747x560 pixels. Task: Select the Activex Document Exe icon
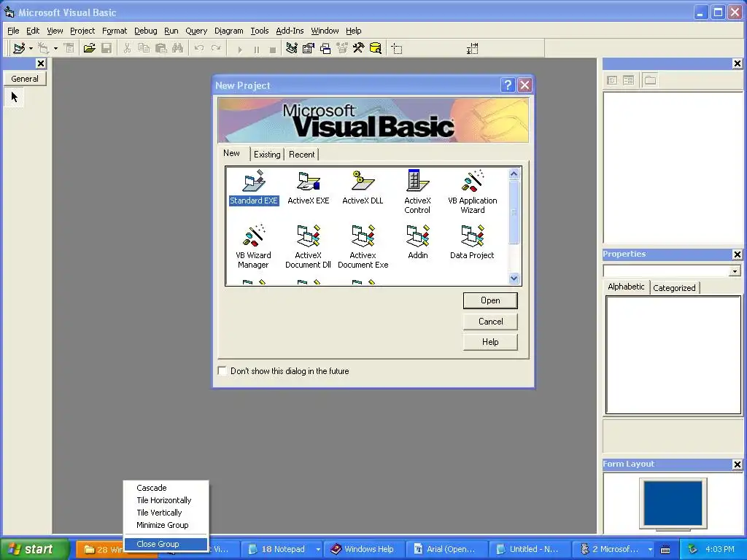pyautogui.click(x=363, y=246)
